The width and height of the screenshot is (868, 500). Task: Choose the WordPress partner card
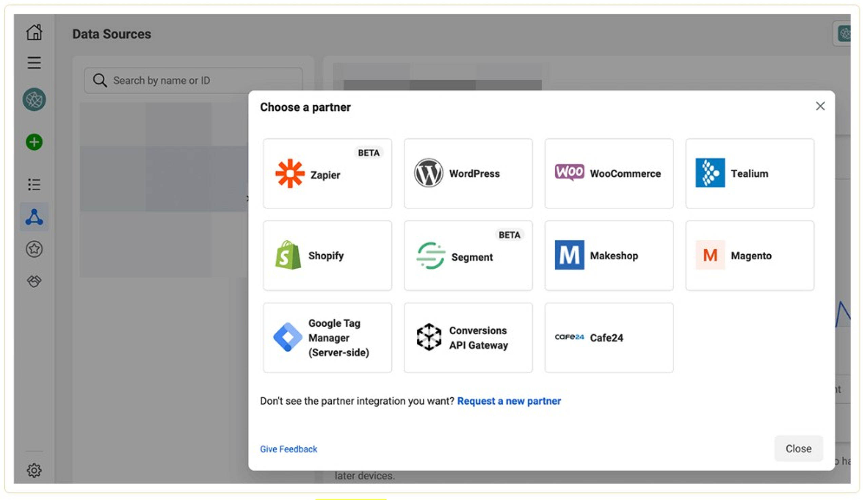(x=468, y=174)
